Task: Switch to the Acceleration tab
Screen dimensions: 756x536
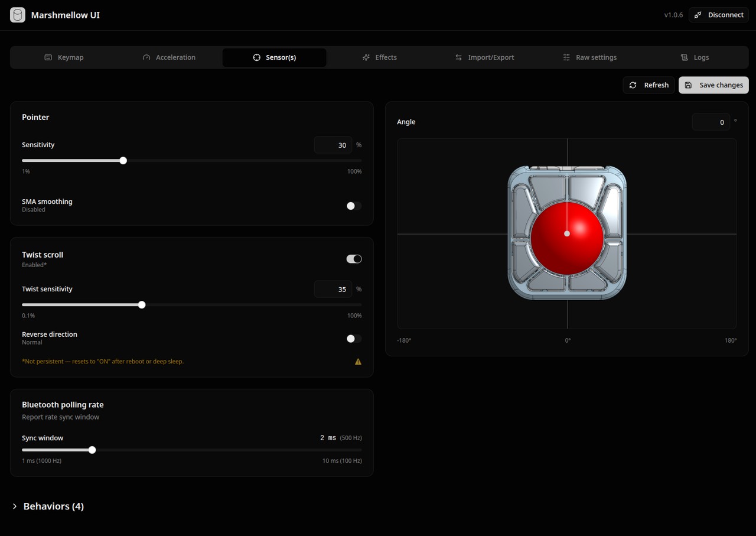Action: (169, 57)
